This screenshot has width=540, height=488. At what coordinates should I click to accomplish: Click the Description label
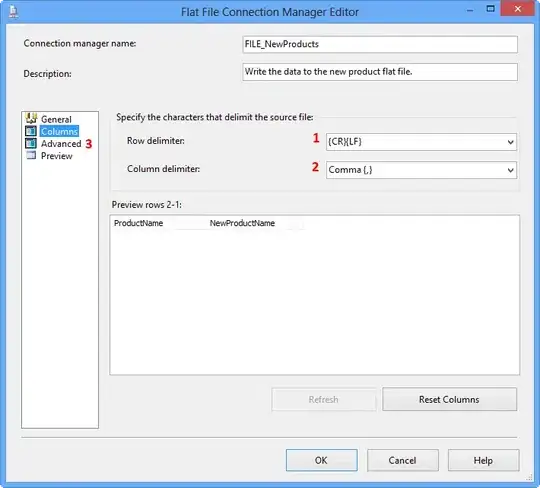[x=48, y=74]
